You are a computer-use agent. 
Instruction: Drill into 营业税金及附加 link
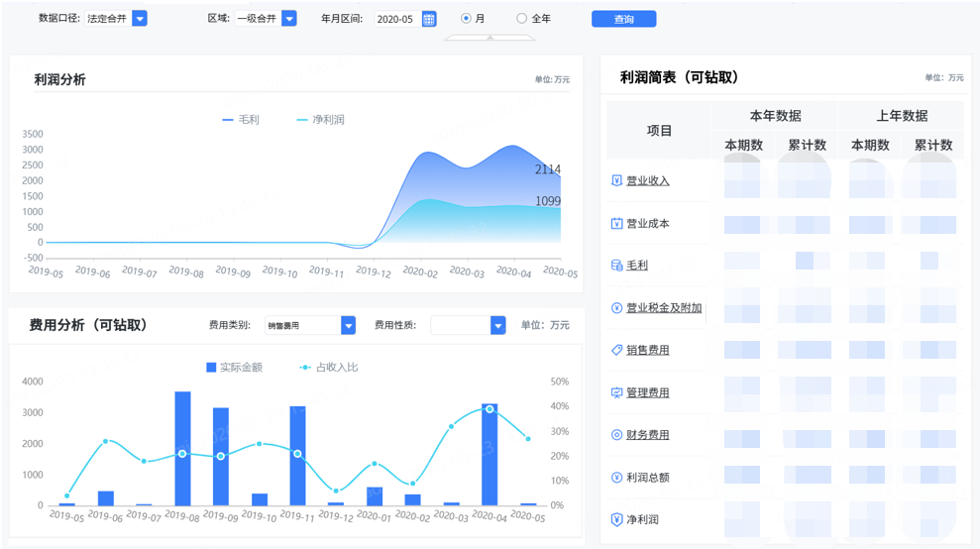664,307
